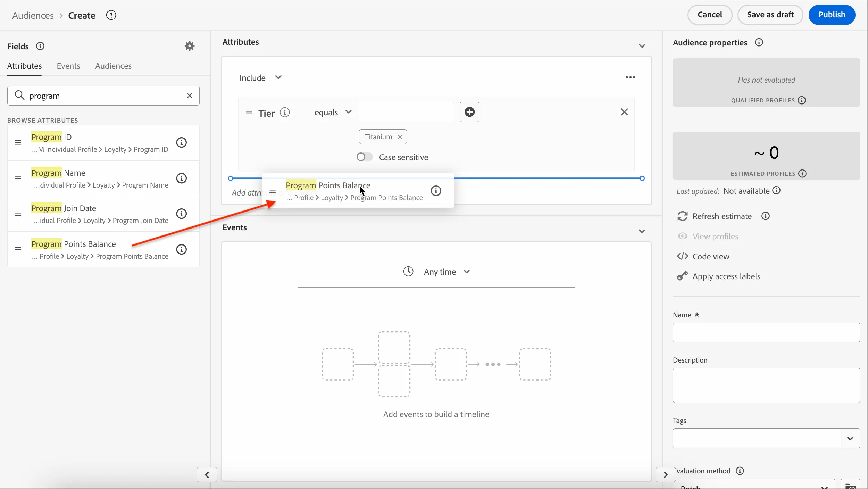The image size is (868, 489).
Task: Switch to the Events tab
Action: [x=68, y=66]
